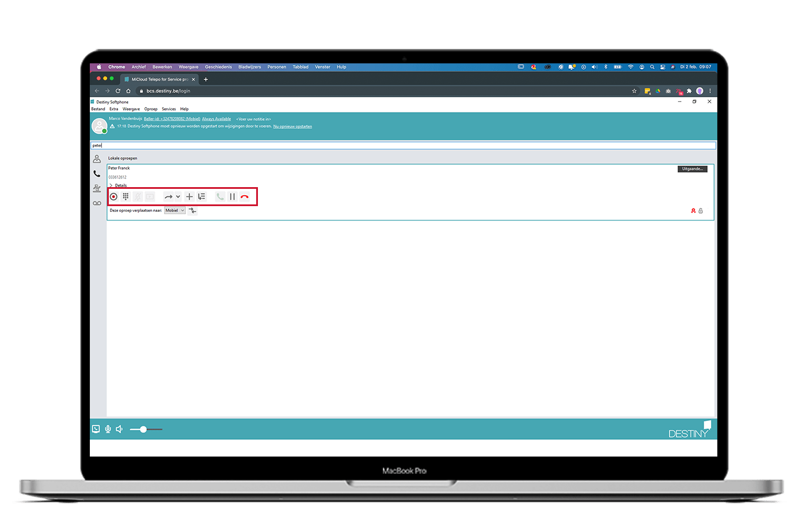Open the Oproep menu
The width and height of the screenshot is (806, 532).
click(151, 109)
